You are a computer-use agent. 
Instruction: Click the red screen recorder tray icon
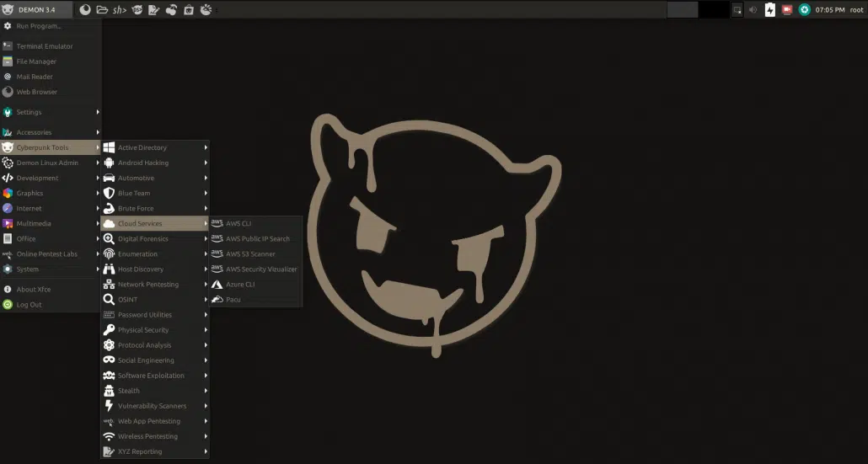(786, 9)
